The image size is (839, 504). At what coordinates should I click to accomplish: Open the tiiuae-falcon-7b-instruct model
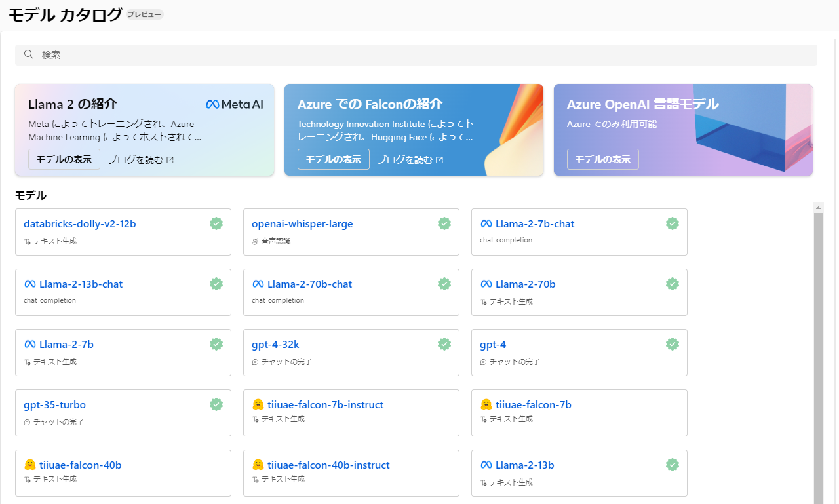point(326,404)
